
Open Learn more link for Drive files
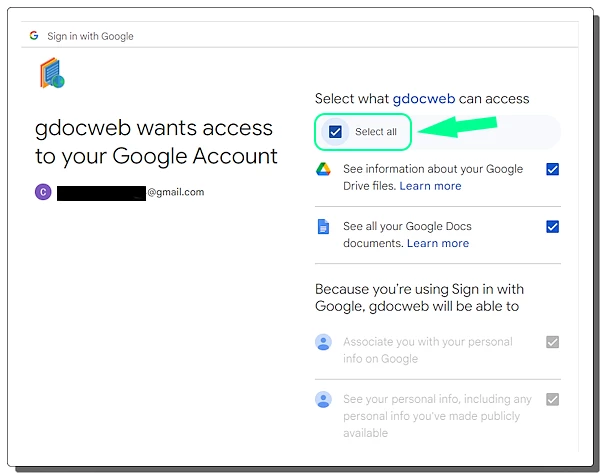(430, 186)
